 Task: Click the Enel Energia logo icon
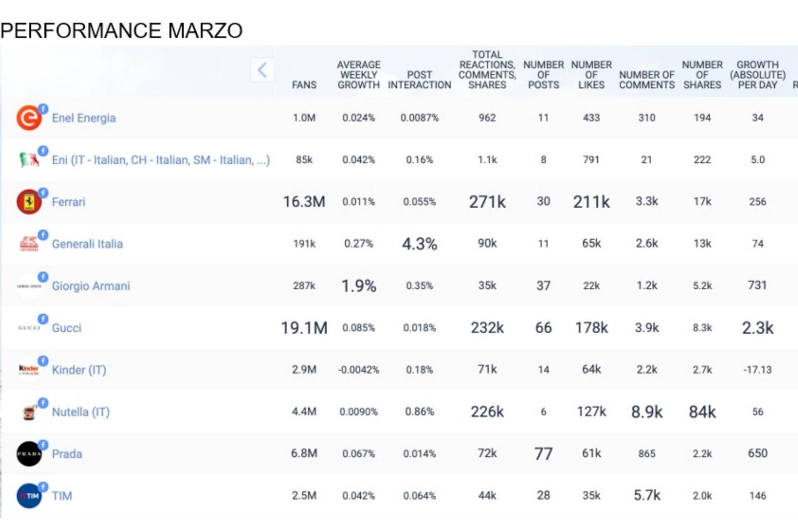(29, 118)
